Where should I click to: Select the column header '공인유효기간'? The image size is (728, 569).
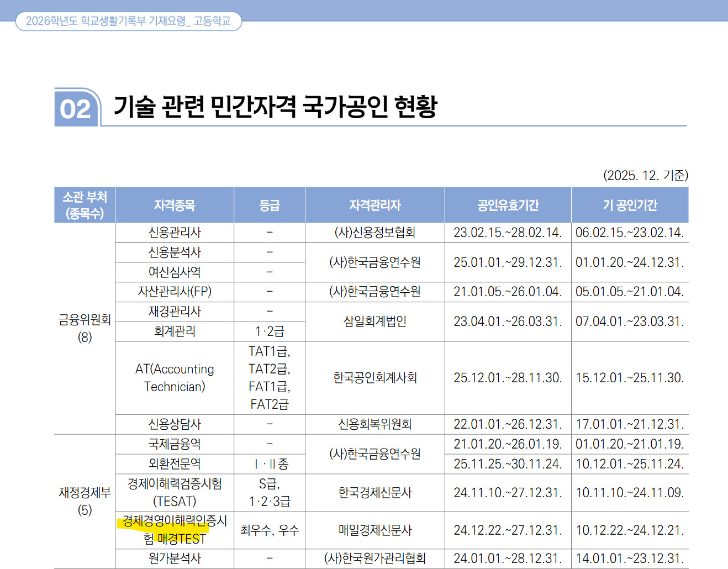coord(508,205)
